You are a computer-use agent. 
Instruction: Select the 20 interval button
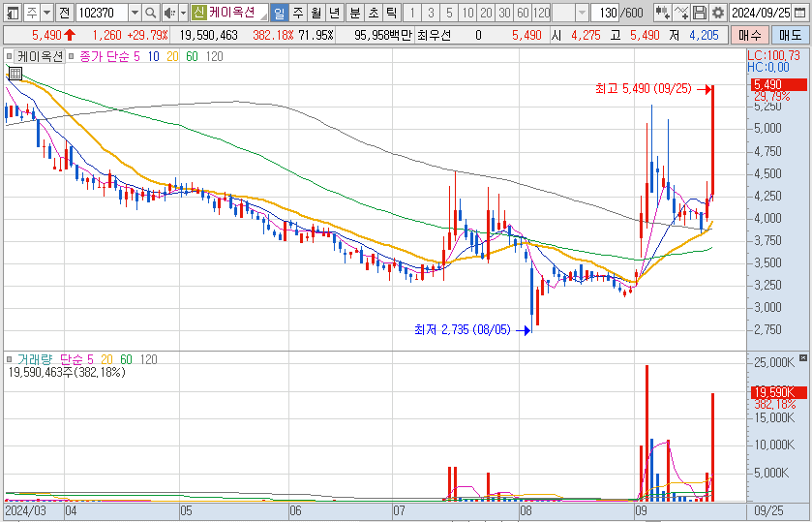tap(486, 13)
